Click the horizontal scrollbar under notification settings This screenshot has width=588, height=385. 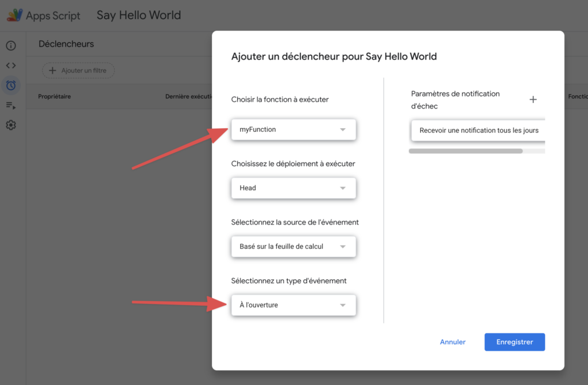[x=466, y=151]
